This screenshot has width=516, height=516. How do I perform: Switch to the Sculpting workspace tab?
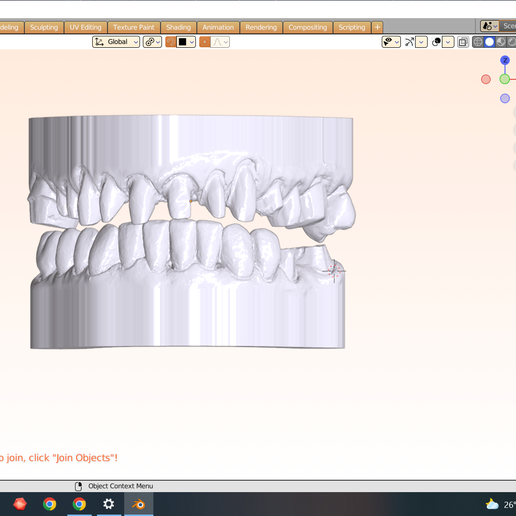tap(44, 27)
